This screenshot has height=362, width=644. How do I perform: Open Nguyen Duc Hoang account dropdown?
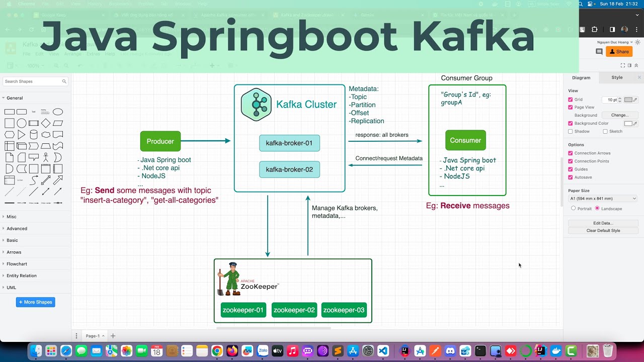click(615, 42)
